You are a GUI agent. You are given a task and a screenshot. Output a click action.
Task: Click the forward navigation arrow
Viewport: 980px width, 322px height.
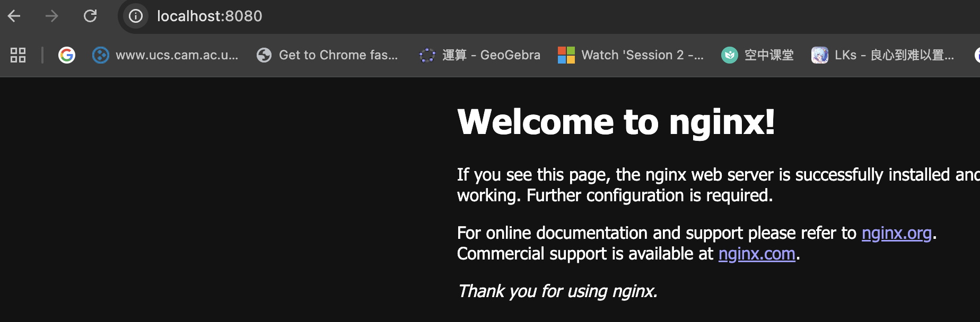[x=51, y=16]
